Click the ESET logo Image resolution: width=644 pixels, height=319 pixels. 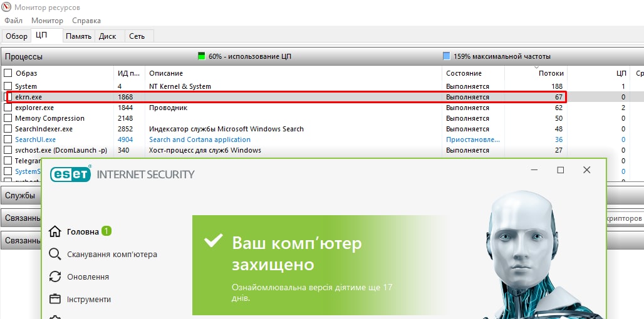(x=71, y=174)
